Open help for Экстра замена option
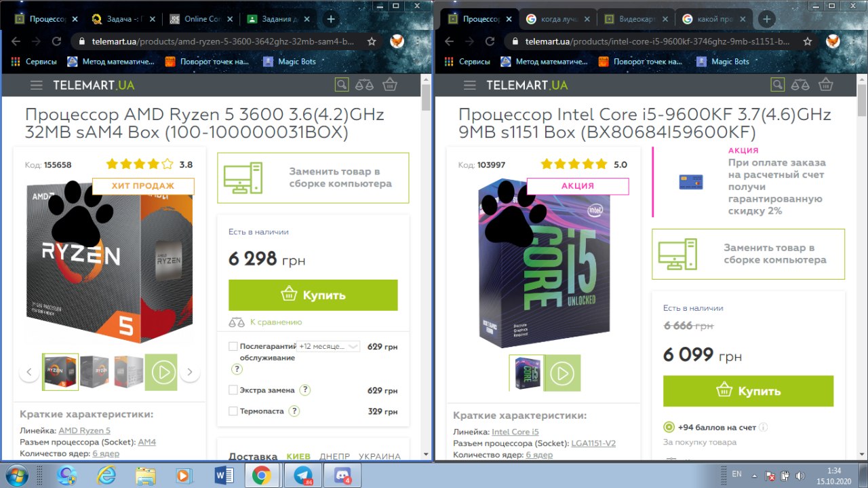 [x=305, y=390]
